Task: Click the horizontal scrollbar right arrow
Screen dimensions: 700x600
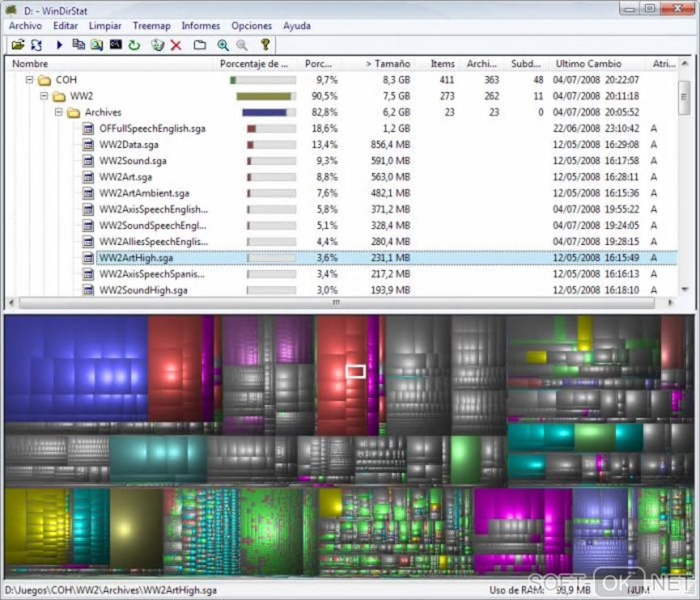Action: (670, 303)
